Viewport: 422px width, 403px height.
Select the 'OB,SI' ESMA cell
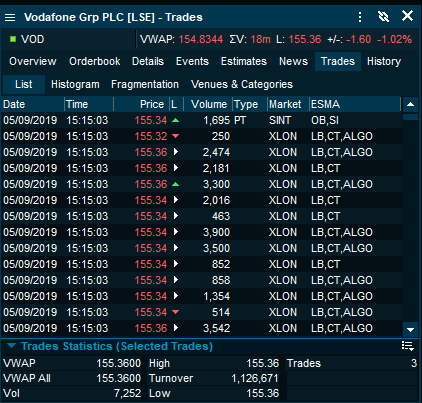[x=325, y=120]
